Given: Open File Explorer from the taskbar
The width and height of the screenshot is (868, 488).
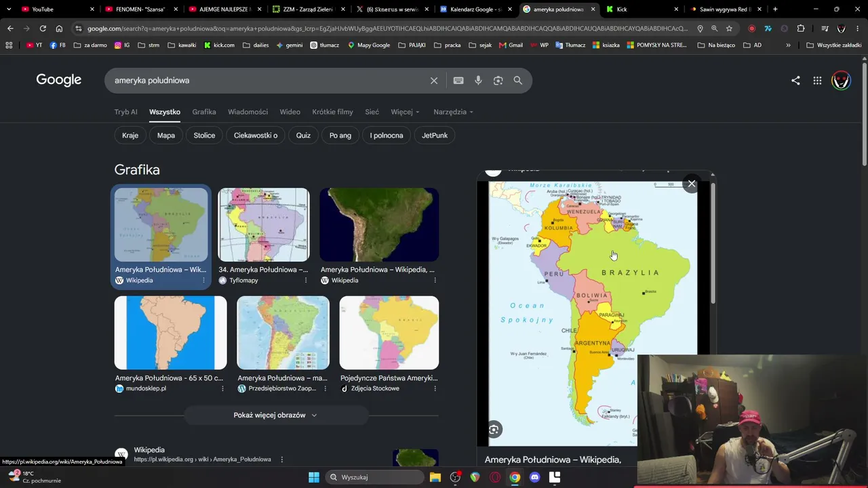Looking at the screenshot, I should pyautogui.click(x=435, y=477).
